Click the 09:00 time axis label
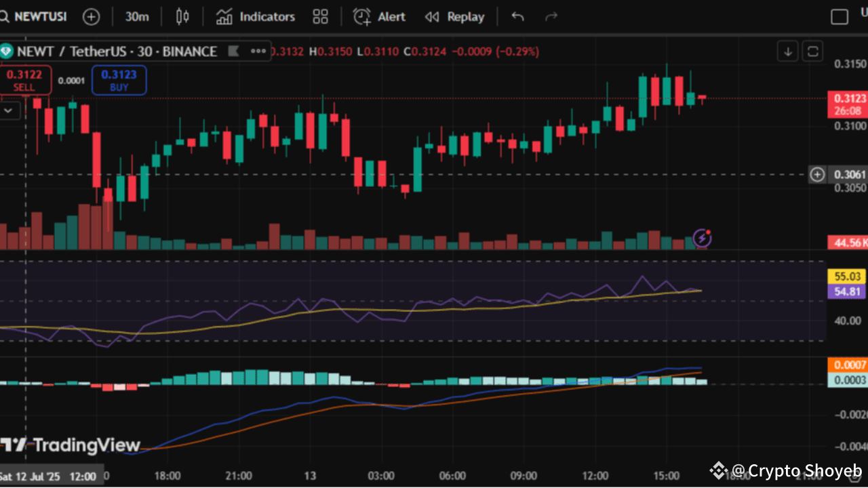This screenshot has width=868, height=488. (524, 476)
